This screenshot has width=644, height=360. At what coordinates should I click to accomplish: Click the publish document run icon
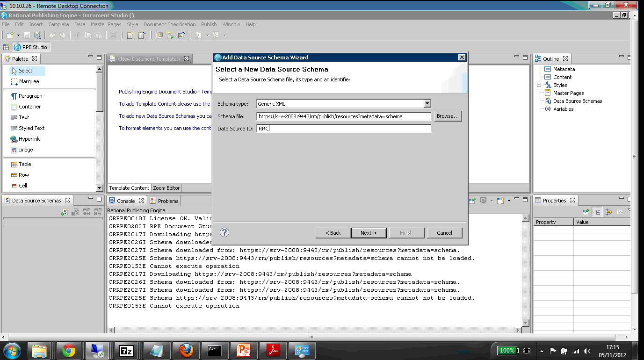pyautogui.click(x=170, y=35)
